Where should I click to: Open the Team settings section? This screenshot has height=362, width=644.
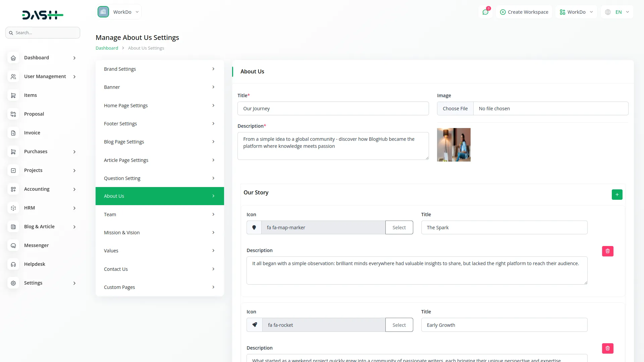tap(159, 215)
